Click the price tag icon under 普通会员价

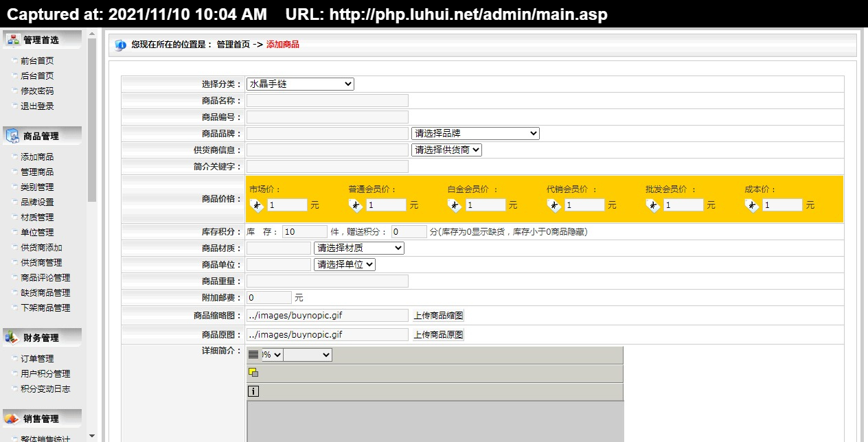click(x=356, y=205)
